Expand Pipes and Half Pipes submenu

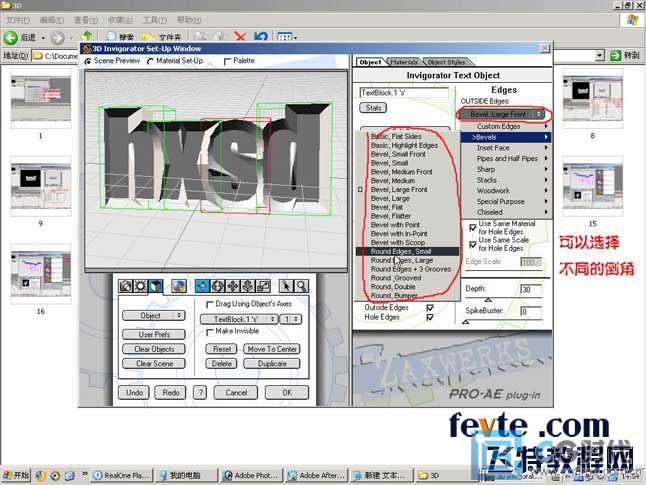point(506,159)
